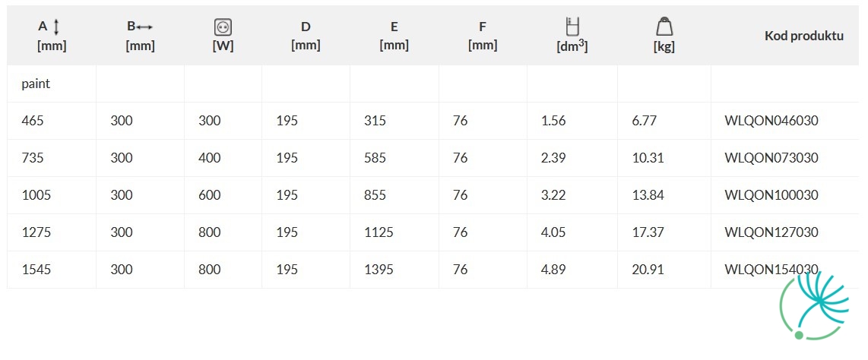Click the 600 wattage cell
This screenshot has height=360, width=868.
point(210,194)
